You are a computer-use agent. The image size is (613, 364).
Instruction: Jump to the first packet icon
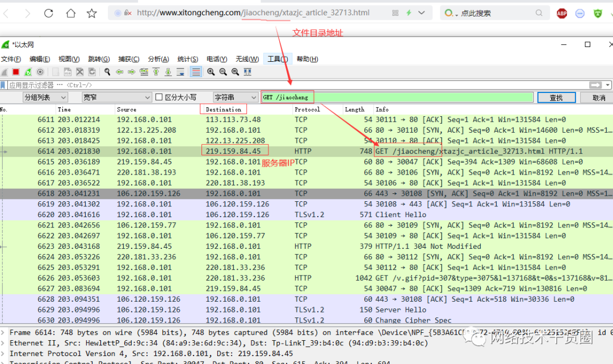[x=156, y=72]
